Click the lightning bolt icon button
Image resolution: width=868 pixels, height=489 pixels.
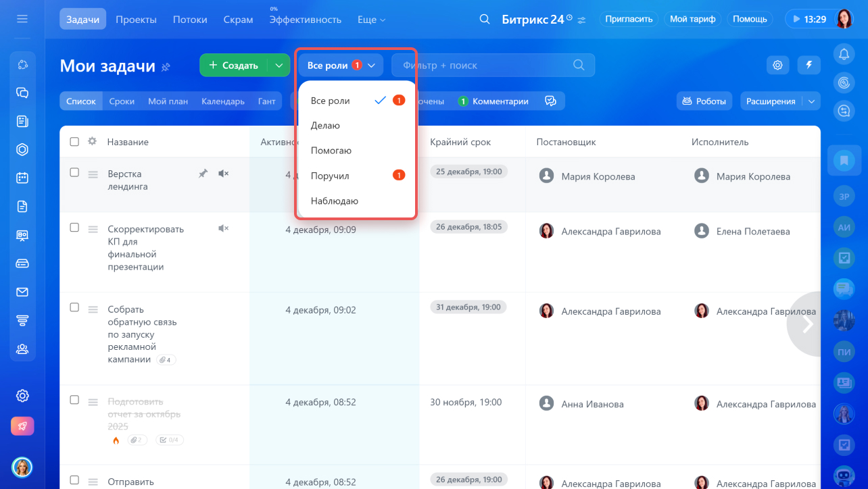pyautogui.click(x=809, y=65)
